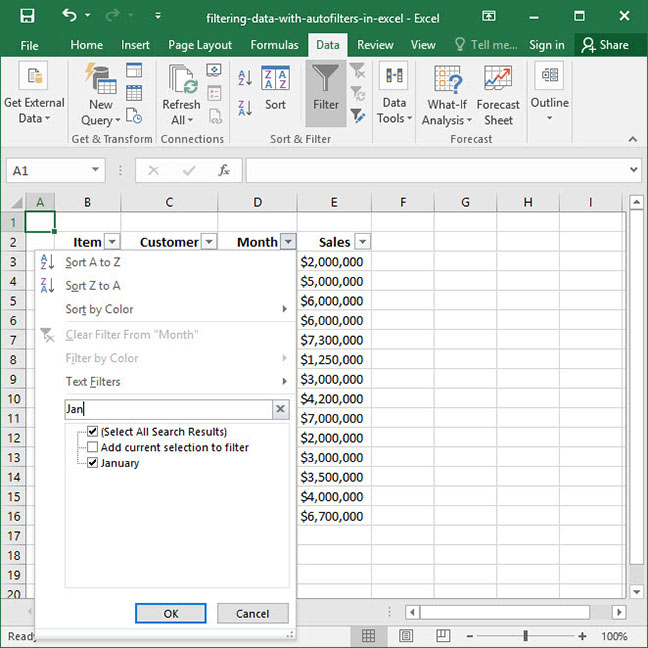
Task: Click the Save icon in title bar
Action: [x=27, y=16]
